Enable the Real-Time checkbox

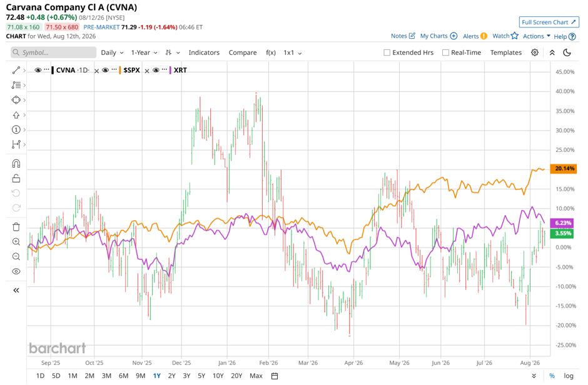(x=445, y=52)
